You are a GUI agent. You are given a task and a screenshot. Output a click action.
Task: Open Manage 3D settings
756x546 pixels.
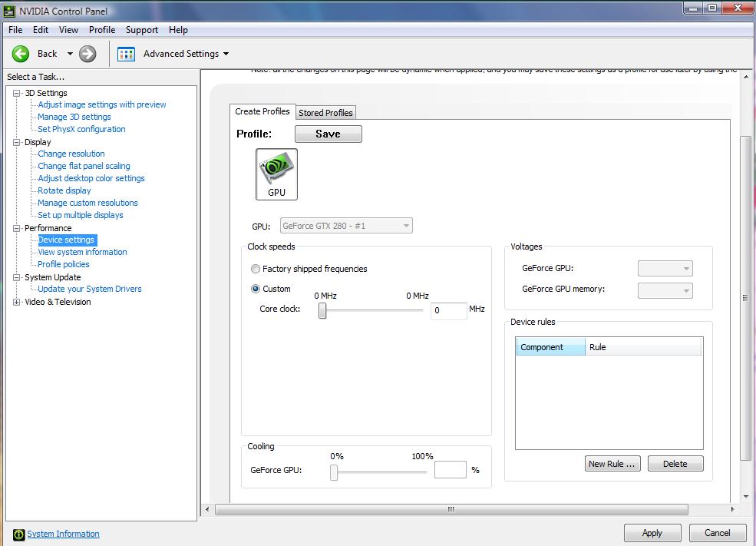click(74, 117)
